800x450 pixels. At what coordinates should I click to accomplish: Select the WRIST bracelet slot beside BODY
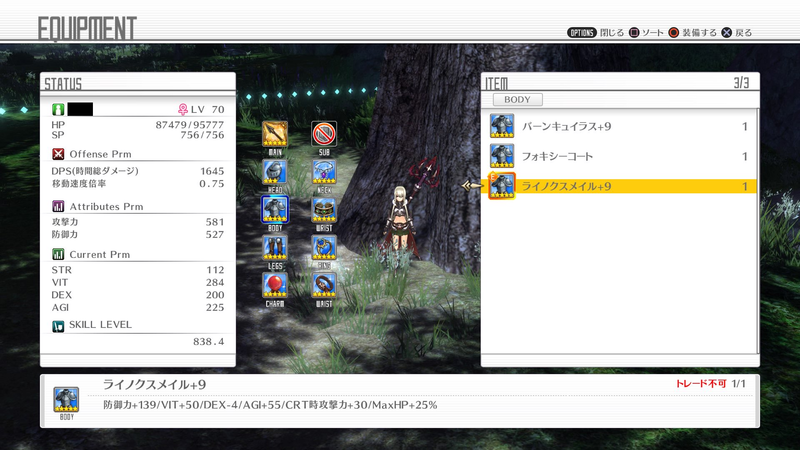(324, 210)
